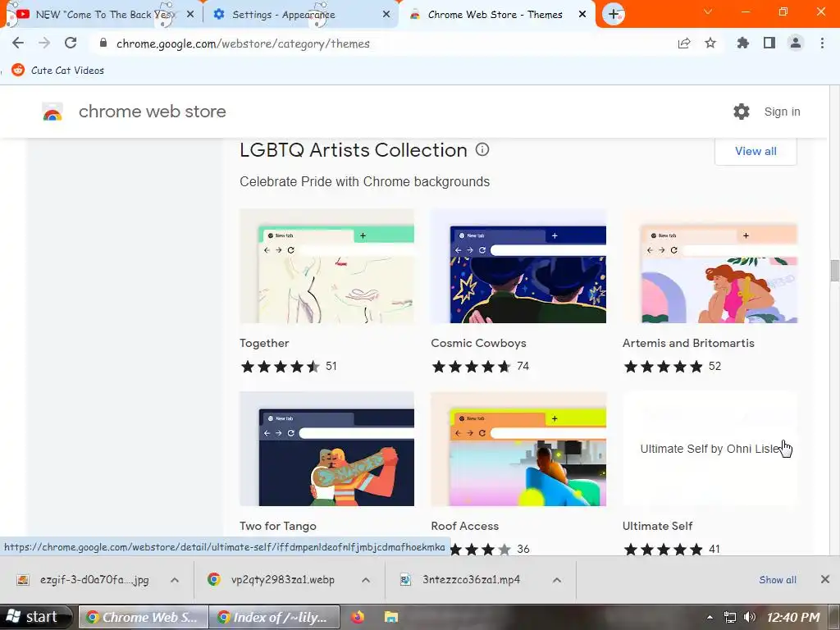
Task: Select the Chrome Web Store - Themes tab
Action: 495,15
